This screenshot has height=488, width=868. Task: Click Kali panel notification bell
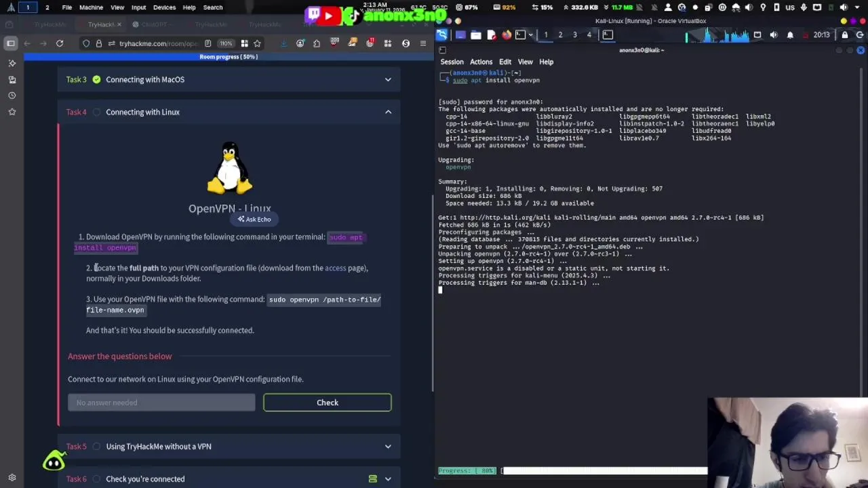tap(790, 35)
